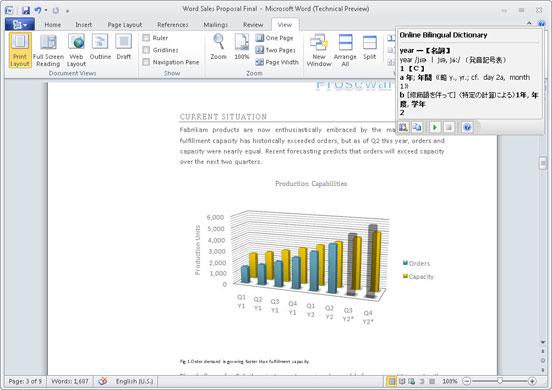Play pronunciation in the dictionary panel
Image resolution: width=552 pixels, height=390 pixels.
(435, 127)
